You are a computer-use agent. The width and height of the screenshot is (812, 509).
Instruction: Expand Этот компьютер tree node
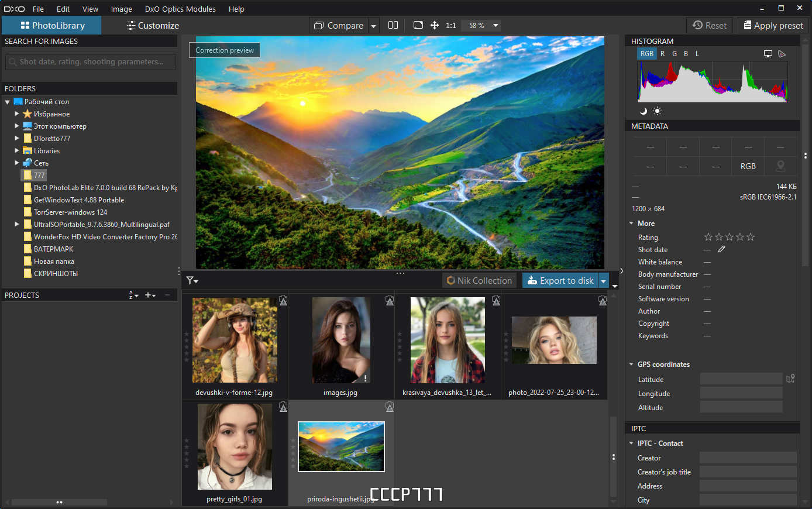click(x=17, y=126)
